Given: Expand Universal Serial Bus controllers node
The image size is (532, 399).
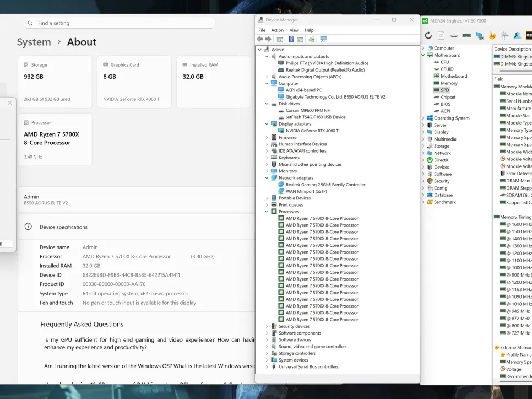Looking at the screenshot, I should click(267, 366).
